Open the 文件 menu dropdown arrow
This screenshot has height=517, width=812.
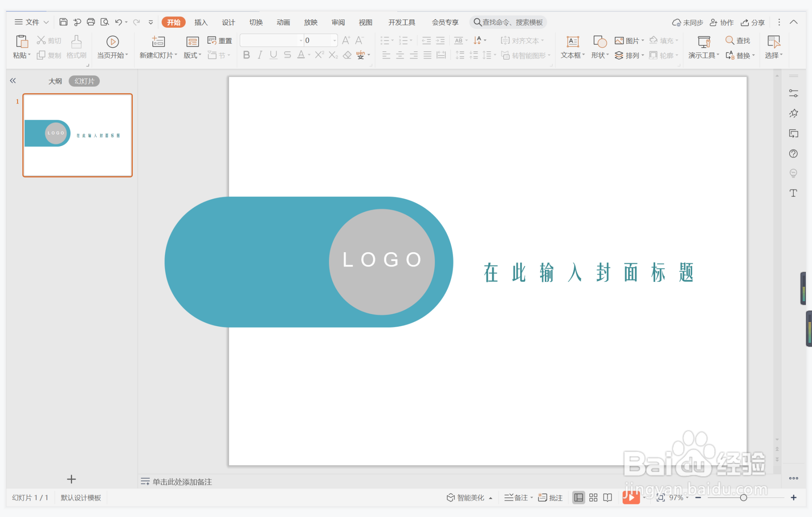coord(46,22)
